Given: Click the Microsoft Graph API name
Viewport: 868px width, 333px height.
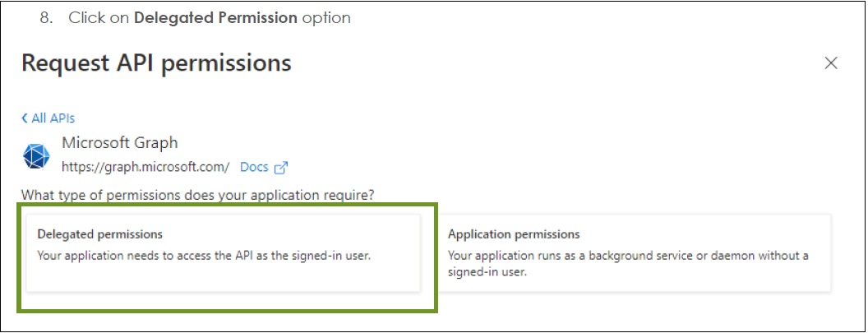Looking at the screenshot, I should tap(119, 142).
